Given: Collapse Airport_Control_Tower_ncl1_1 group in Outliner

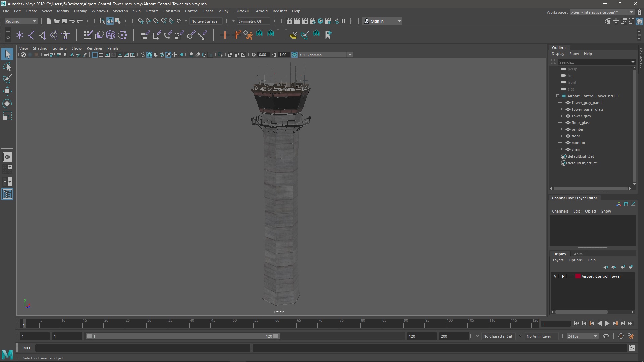Looking at the screenshot, I should click(x=558, y=96).
